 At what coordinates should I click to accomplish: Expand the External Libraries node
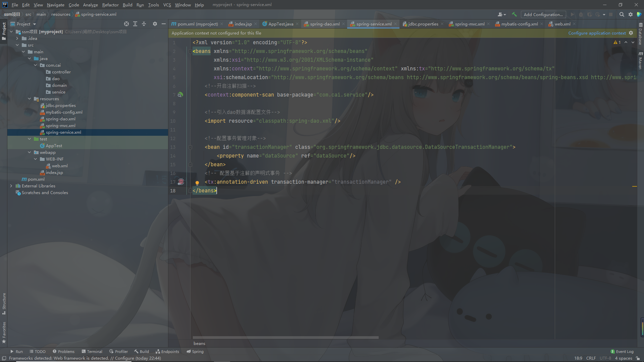point(11,186)
